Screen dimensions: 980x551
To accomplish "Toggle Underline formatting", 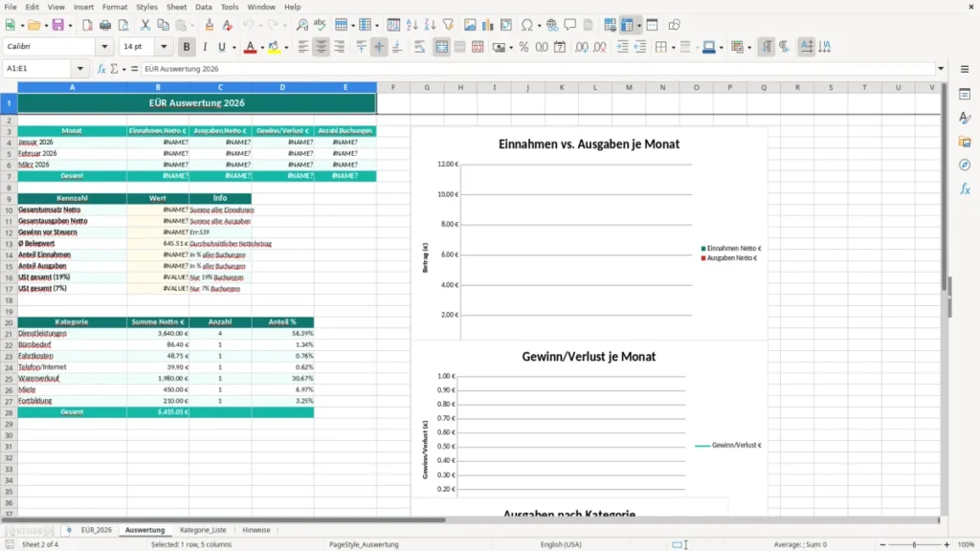I will (x=221, y=47).
